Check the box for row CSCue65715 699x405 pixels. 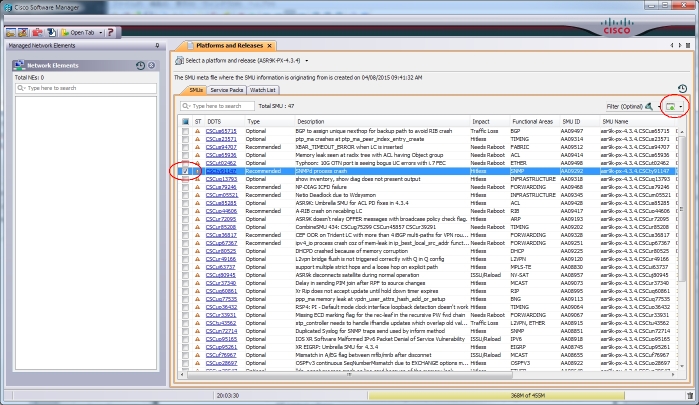pos(185,131)
